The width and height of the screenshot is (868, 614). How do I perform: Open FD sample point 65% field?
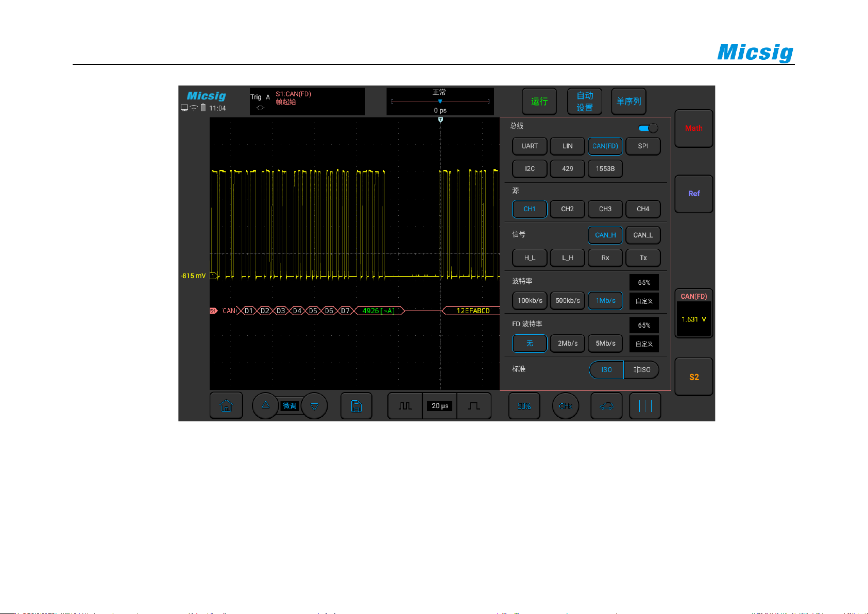[644, 325]
